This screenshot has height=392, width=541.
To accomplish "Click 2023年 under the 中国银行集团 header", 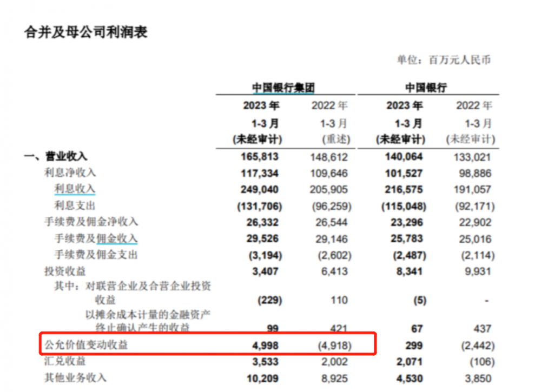I will click(x=261, y=105).
